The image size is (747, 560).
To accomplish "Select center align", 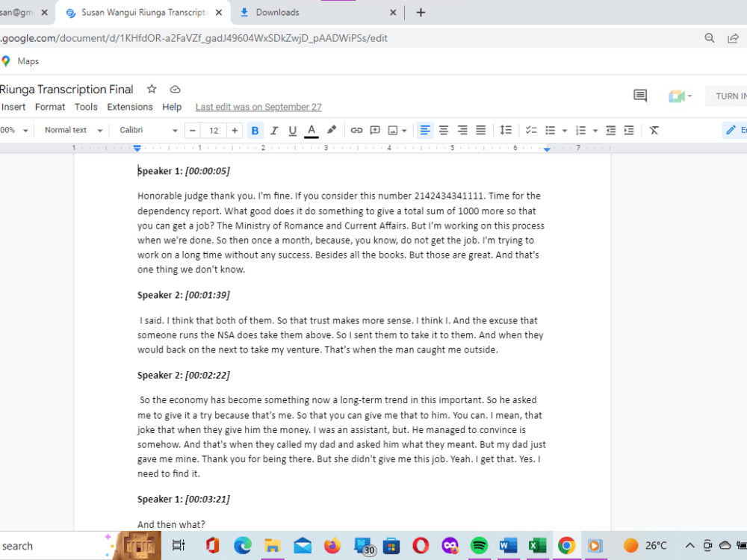I will 444,130.
